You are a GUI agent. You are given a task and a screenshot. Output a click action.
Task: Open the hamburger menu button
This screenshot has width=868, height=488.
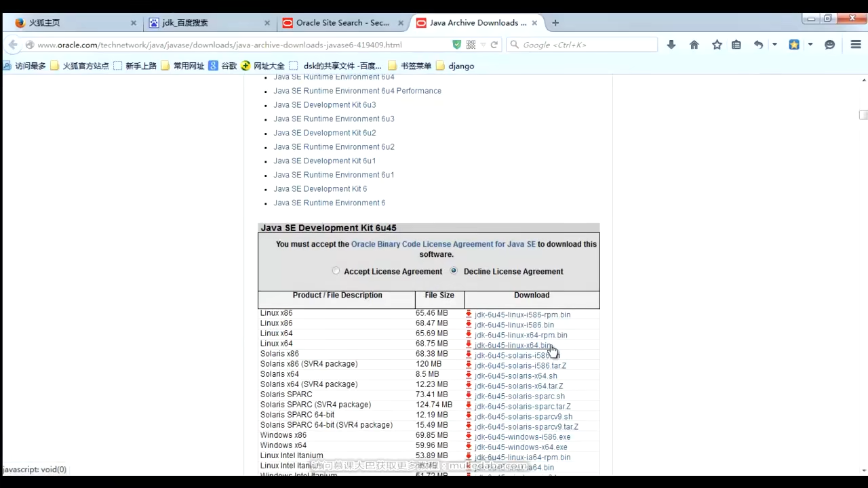click(856, 45)
